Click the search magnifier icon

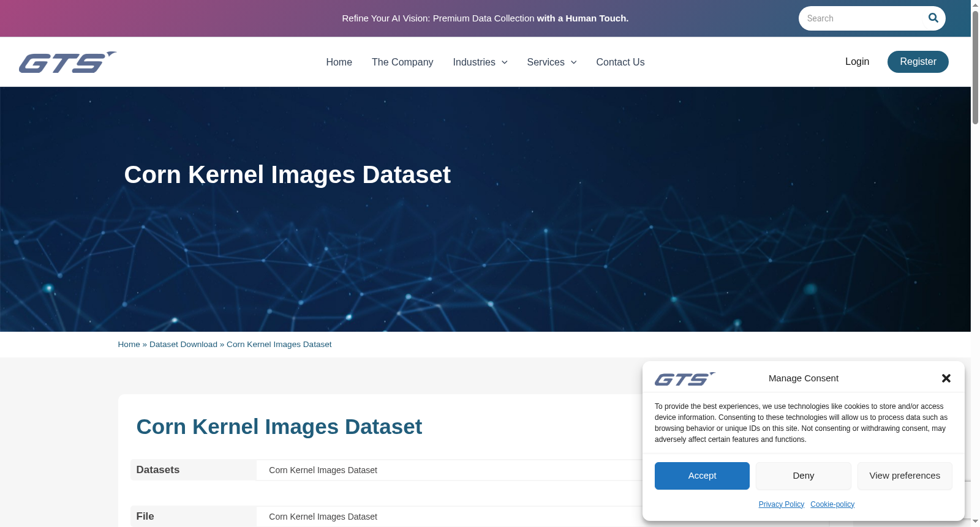point(933,18)
